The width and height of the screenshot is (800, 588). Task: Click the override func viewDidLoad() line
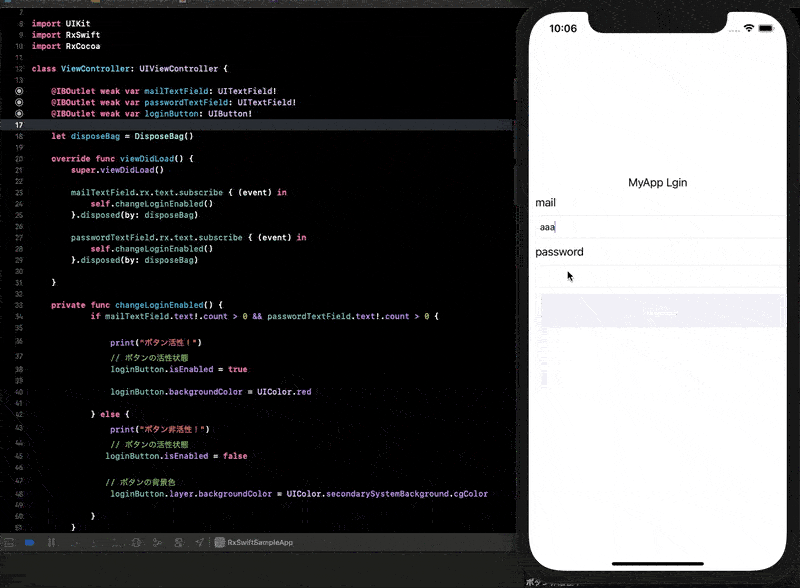point(122,159)
